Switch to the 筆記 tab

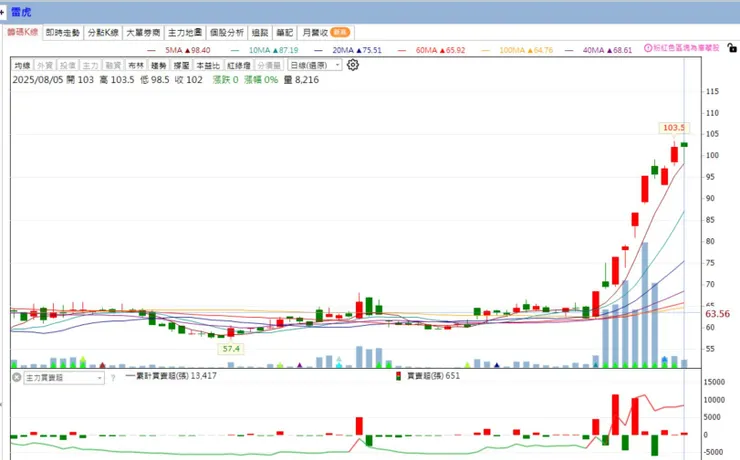[285, 33]
